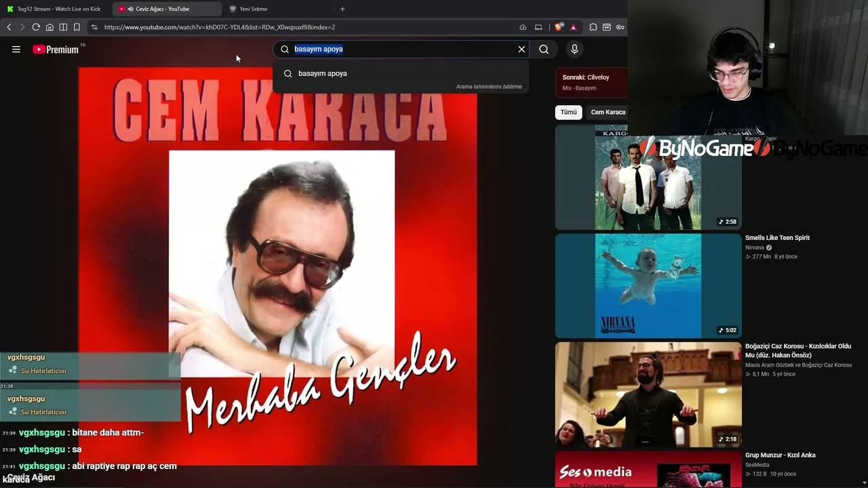Click the key icon at toolbar end
This screenshot has width=868, height=488.
[x=620, y=27]
